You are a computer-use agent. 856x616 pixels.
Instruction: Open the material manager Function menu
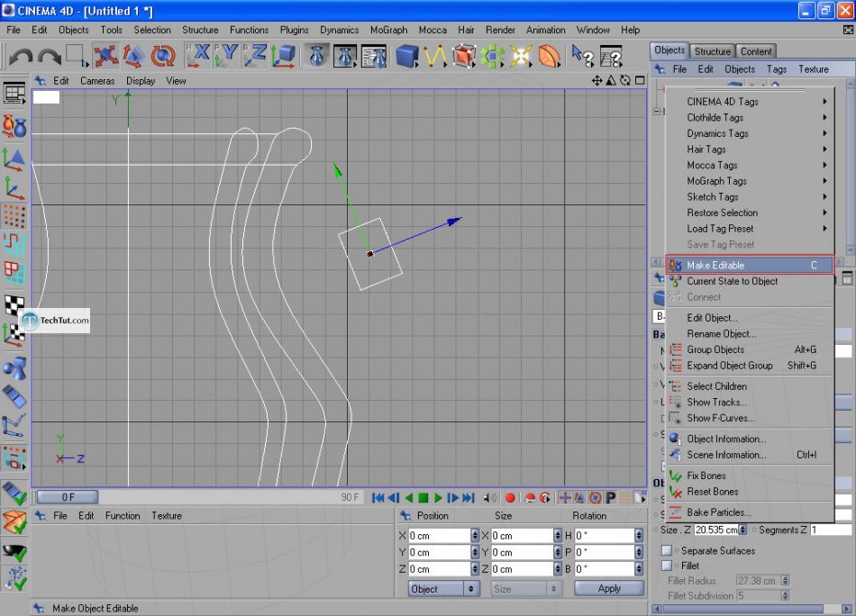click(x=123, y=516)
